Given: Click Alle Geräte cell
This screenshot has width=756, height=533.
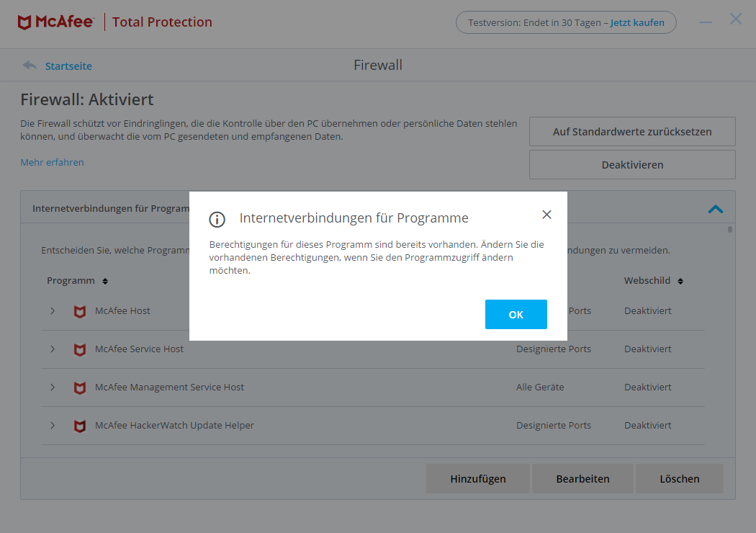Looking at the screenshot, I should [540, 388].
